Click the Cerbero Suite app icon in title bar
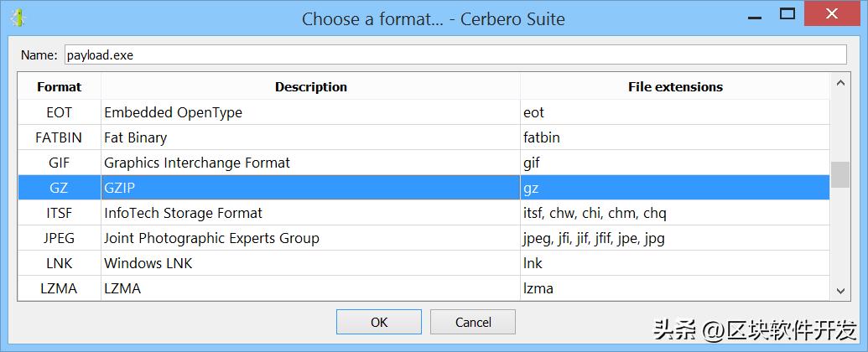The image size is (868, 352). coord(18,17)
